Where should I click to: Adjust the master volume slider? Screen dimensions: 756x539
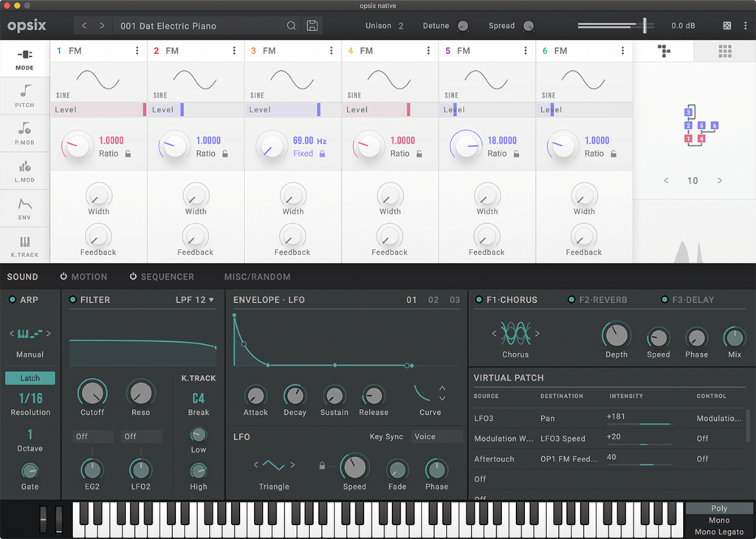645,25
